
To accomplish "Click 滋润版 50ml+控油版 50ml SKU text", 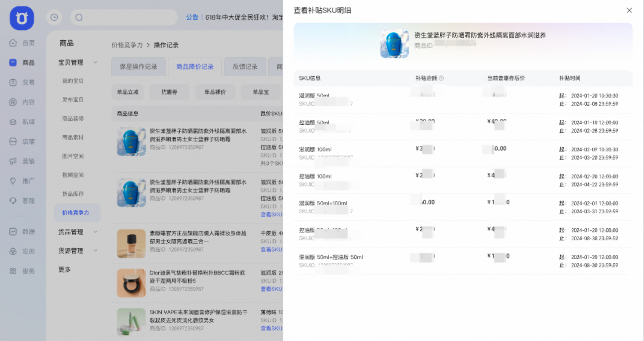I will tap(331, 257).
